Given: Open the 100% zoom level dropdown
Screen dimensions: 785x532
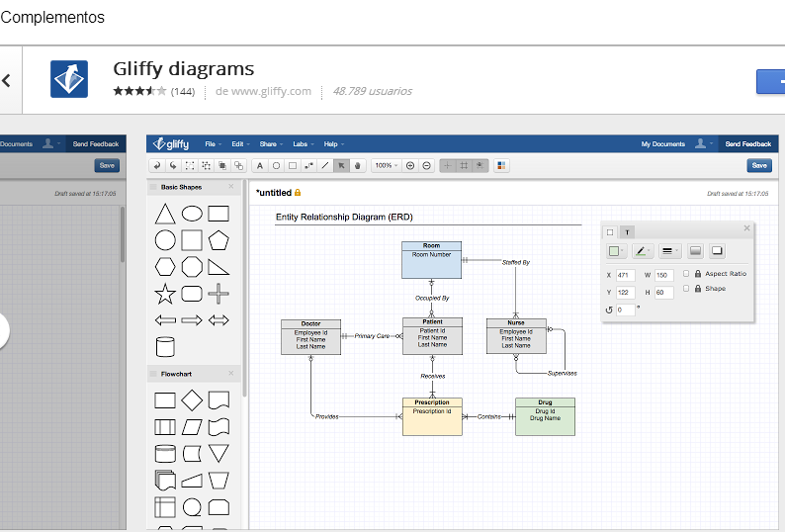Looking at the screenshot, I should 386,165.
